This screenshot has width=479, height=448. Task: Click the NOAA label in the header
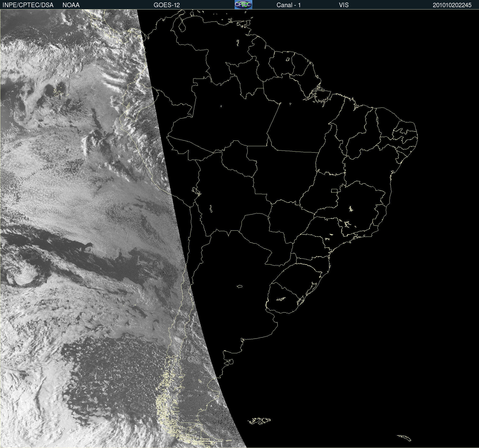(71, 5)
